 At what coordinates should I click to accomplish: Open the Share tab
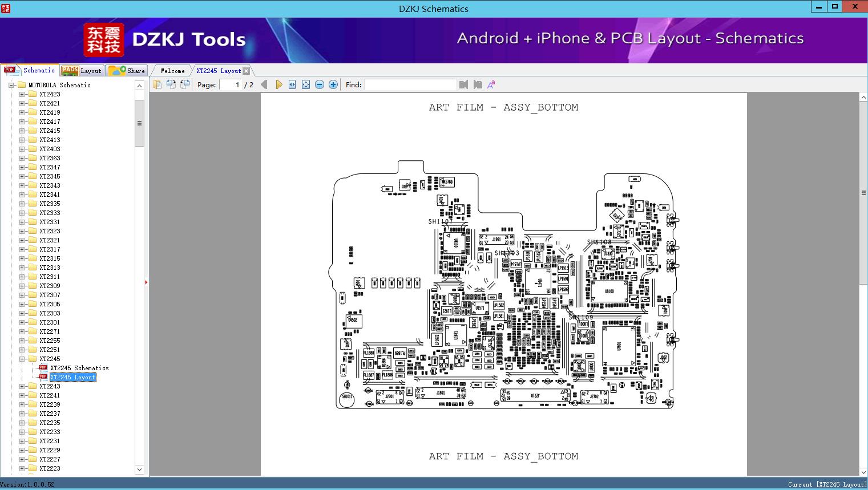(x=127, y=71)
